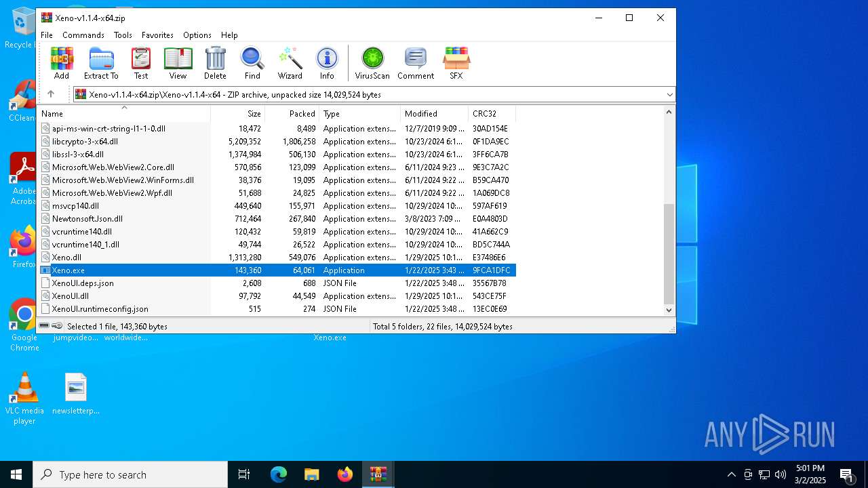The width and height of the screenshot is (868, 488).
Task: Sort by the Type column header
Action: coord(360,114)
